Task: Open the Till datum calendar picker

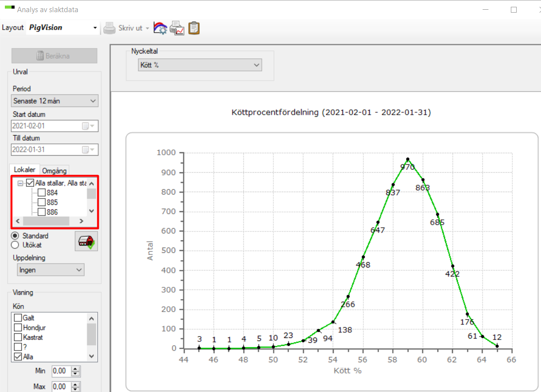Action: (x=88, y=150)
